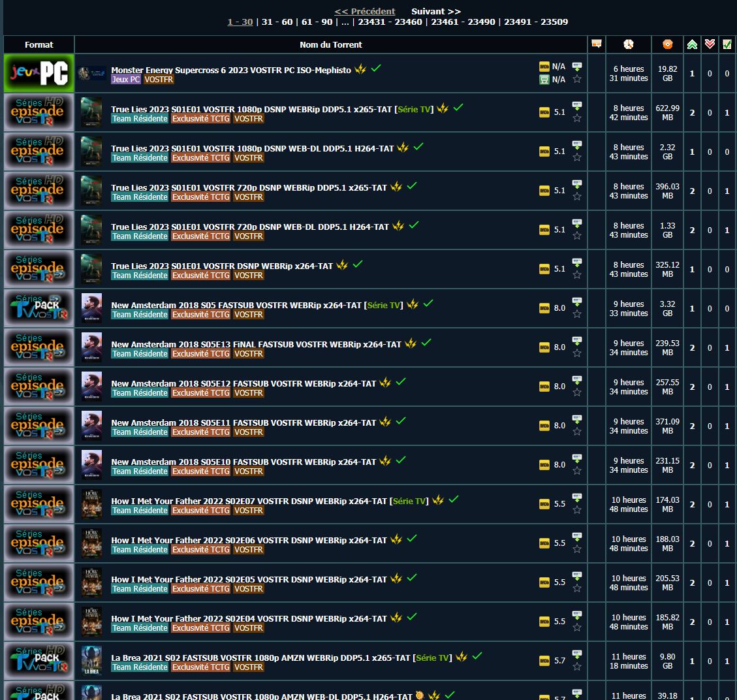Open How I Met Your Father S02E06 title
The image size is (737, 700).
249,540
